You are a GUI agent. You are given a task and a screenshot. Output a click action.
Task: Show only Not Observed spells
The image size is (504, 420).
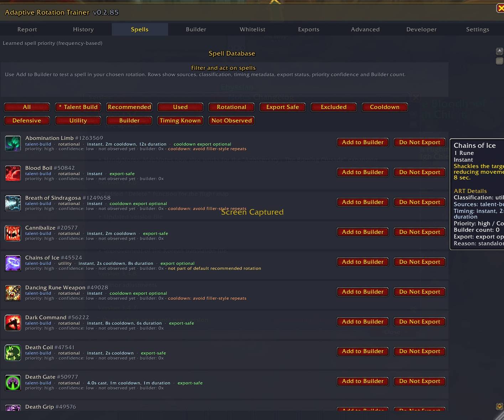(x=232, y=121)
